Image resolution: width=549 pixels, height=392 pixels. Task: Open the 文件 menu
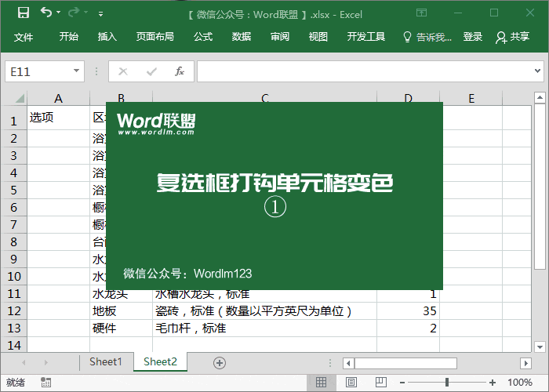coord(24,37)
